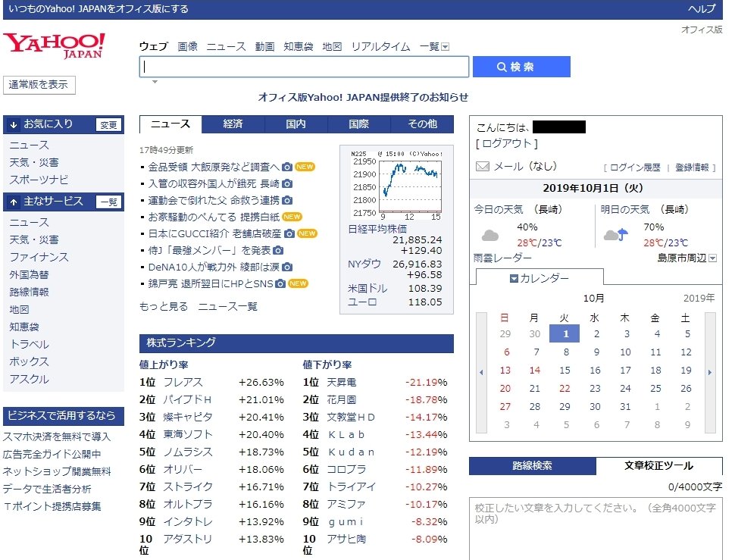
Task: Open ＫＬａｂ in stock losers ranking
Action: coord(346,435)
